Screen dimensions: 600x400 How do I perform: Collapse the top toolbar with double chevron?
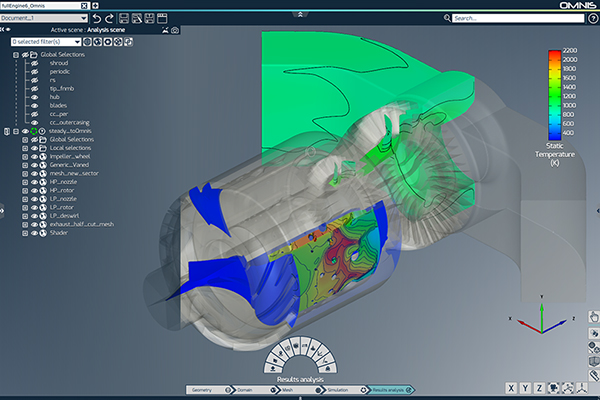click(x=300, y=15)
